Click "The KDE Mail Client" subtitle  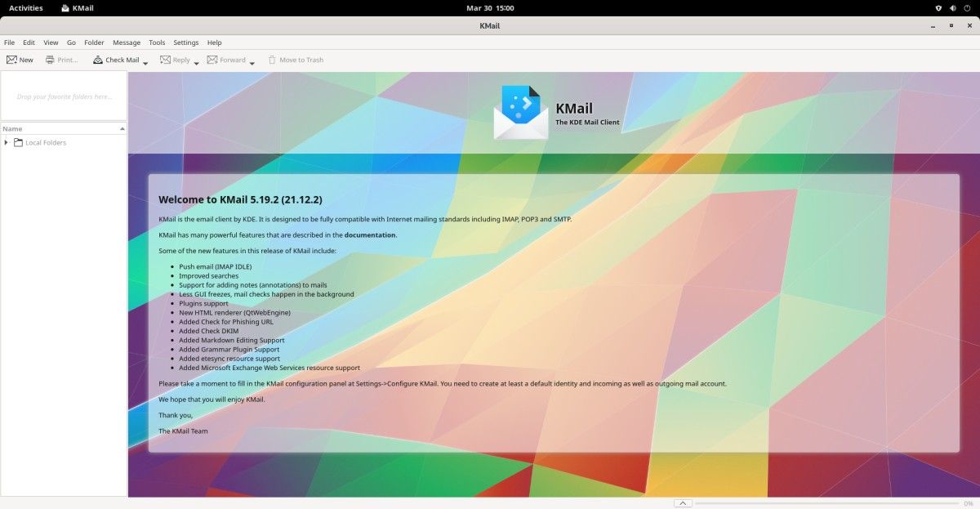point(587,123)
